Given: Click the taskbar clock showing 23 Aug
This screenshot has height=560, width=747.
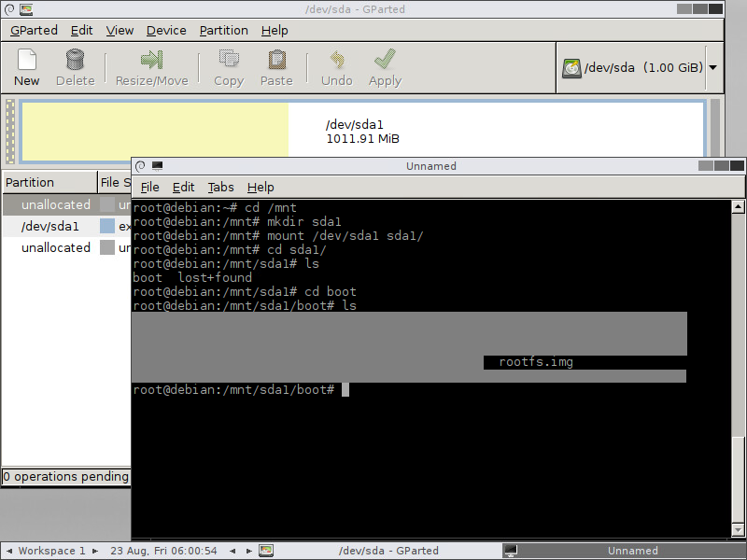Looking at the screenshot, I should (164, 551).
